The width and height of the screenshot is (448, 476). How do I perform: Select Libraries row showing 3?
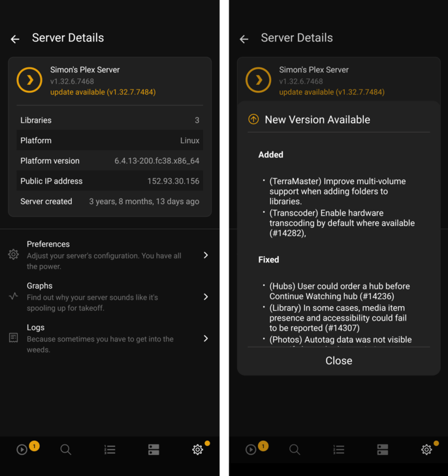point(110,120)
